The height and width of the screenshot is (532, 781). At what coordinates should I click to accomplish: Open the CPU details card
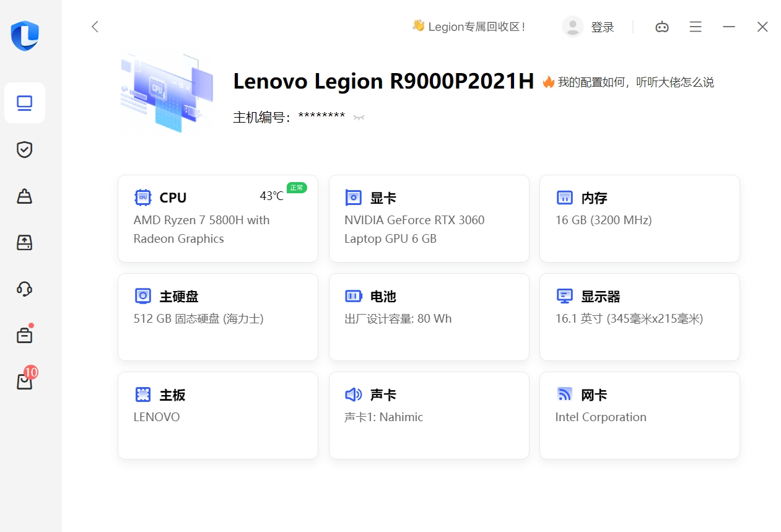click(x=217, y=219)
